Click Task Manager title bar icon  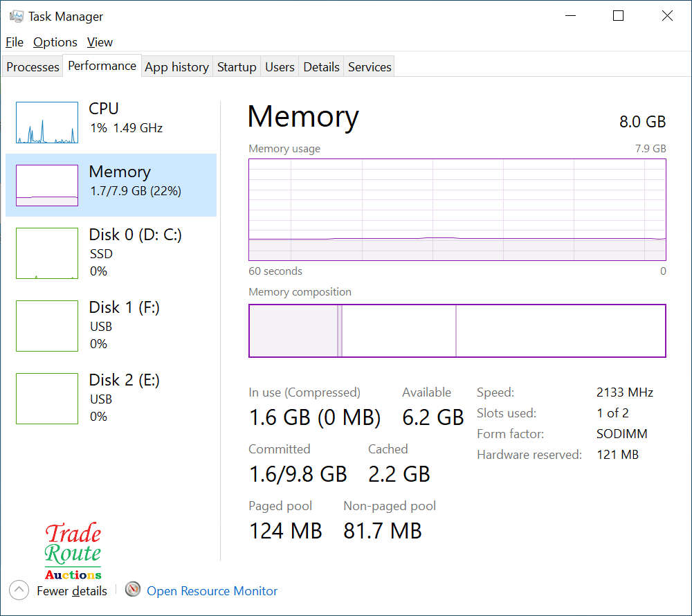click(17, 17)
